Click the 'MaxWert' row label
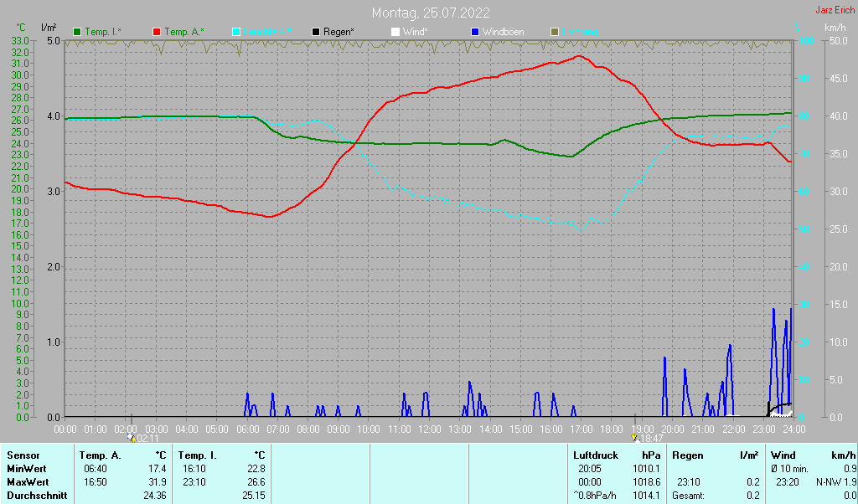Image resolution: width=858 pixels, height=504 pixels. (28, 483)
